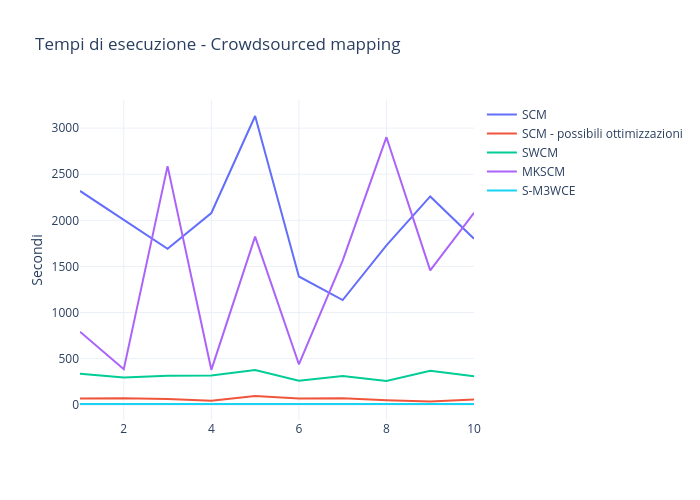This screenshot has width=700, height=500.
Task: Click the SCM low point at x=7
Action: pyautogui.click(x=342, y=300)
